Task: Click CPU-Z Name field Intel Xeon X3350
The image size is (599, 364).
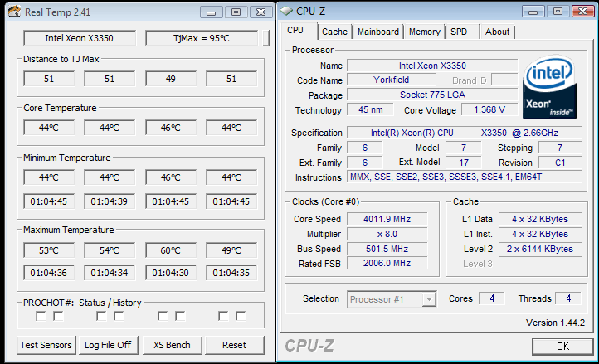Action: tap(432, 66)
